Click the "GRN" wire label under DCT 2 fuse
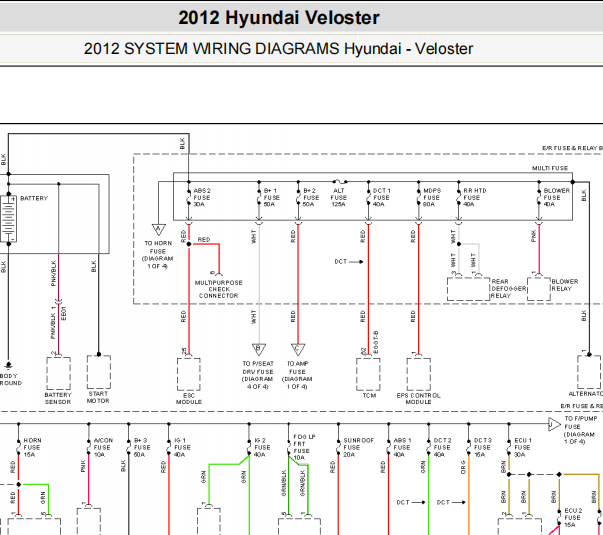This screenshot has height=535, width=603. (x=423, y=467)
